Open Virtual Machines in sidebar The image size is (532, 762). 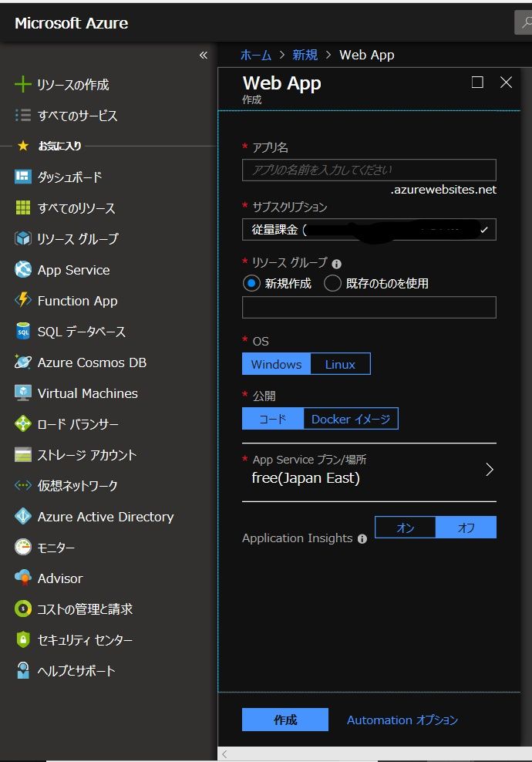coord(87,393)
